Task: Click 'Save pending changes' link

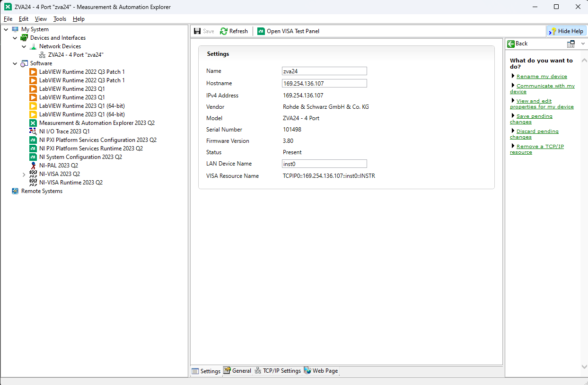Action: pos(532,119)
